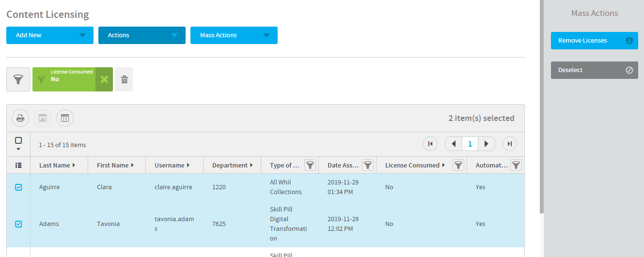
Task: Open the column chooser icon
Action: tap(65, 118)
